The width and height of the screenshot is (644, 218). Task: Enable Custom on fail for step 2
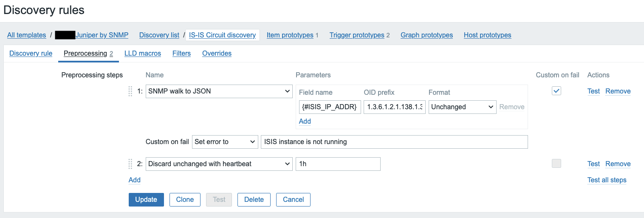point(556,164)
